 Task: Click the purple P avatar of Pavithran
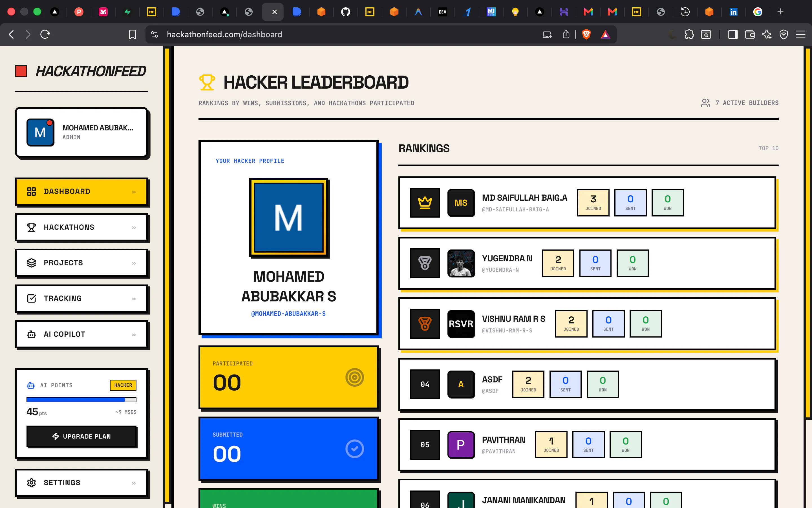461,444
